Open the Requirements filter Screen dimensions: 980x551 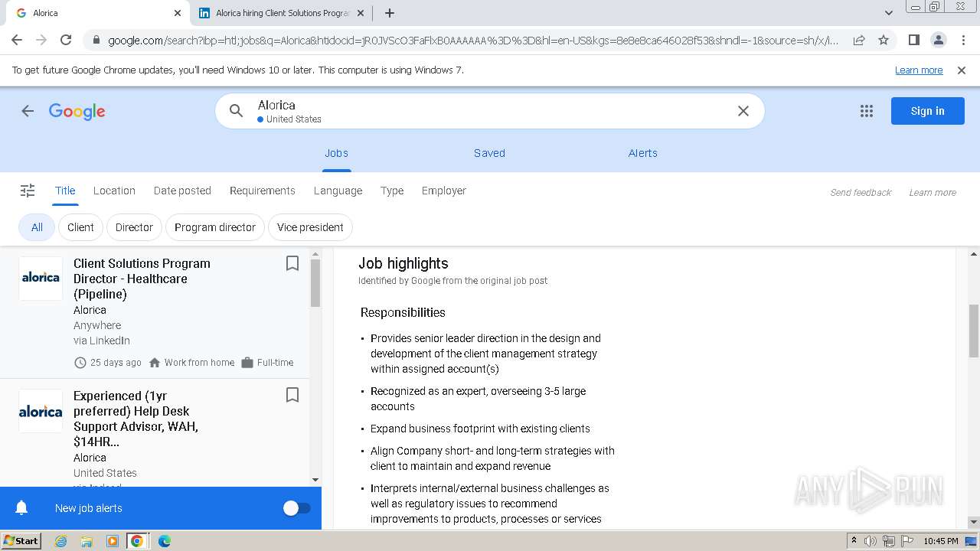pyautogui.click(x=263, y=191)
